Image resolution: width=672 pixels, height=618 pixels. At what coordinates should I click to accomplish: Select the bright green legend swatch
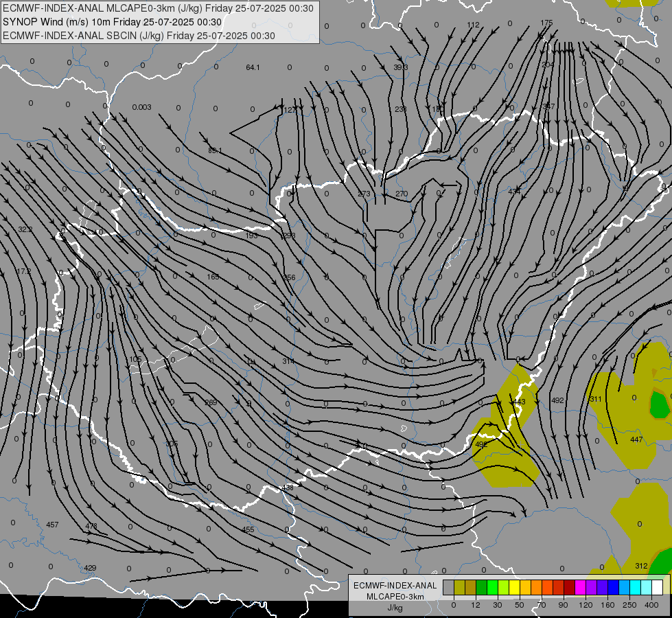pyautogui.click(x=492, y=587)
